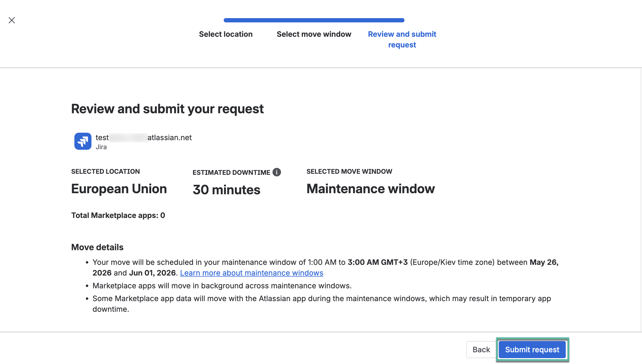The image size is (642, 364).
Task: Click the European Union location value
Action: coord(119,189)
